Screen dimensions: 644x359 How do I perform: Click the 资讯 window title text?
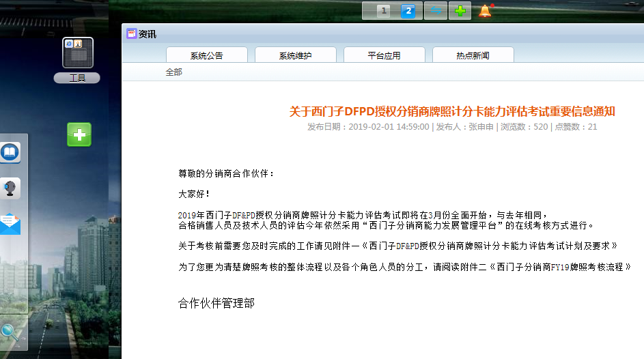(x=148, y=34)
